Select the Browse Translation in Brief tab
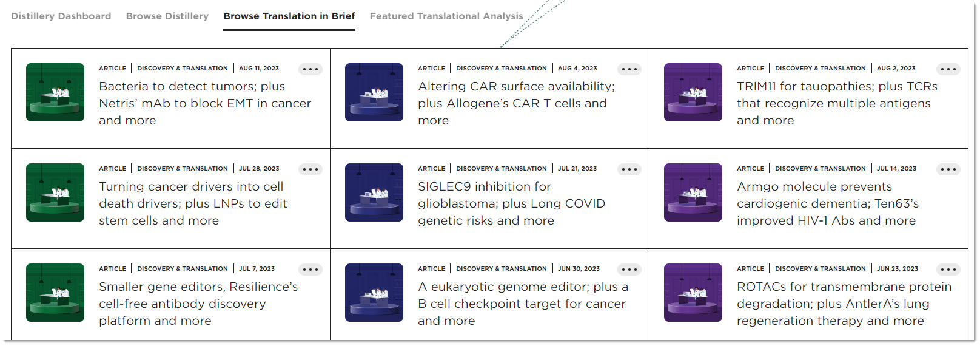 (289, 16)
